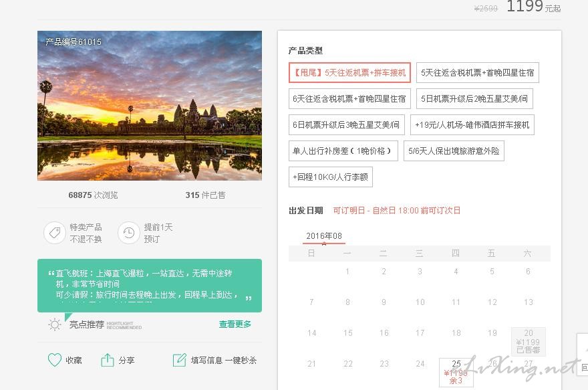The height and width of the screenshot is (390, 588).
Task: Select 6日机票升级后3晚五星艾美间 option
Action: coord(347,124)
